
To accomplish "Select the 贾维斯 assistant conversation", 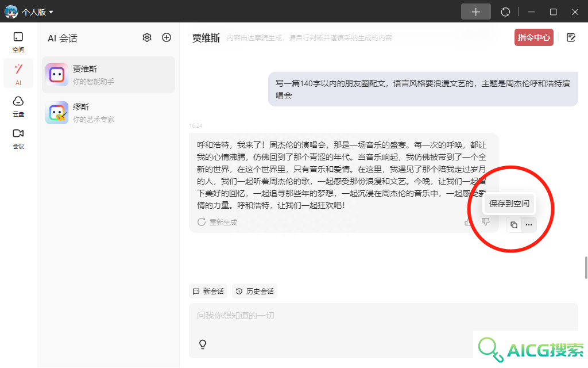I will [x=109, y=75].
